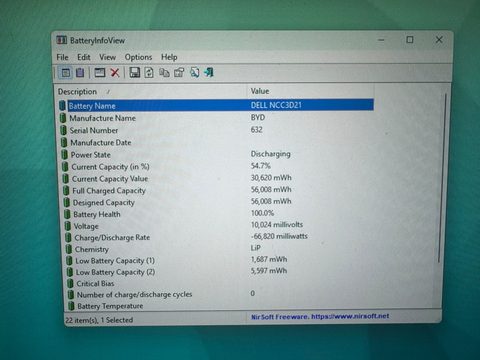
Task: Click the 1,687 mWh value
Action: click(x=269, y=259)
